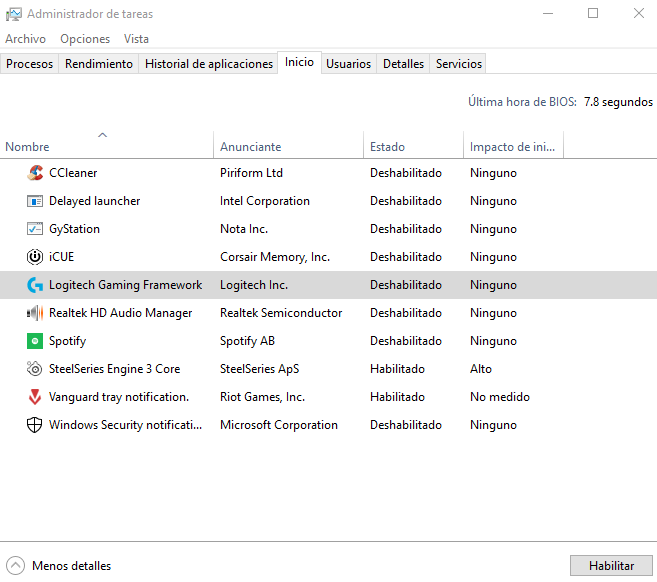The width and height of the screenshot is (657, 582).
Task: Select Windows Security notificati... text
Action: coord(126,425)
